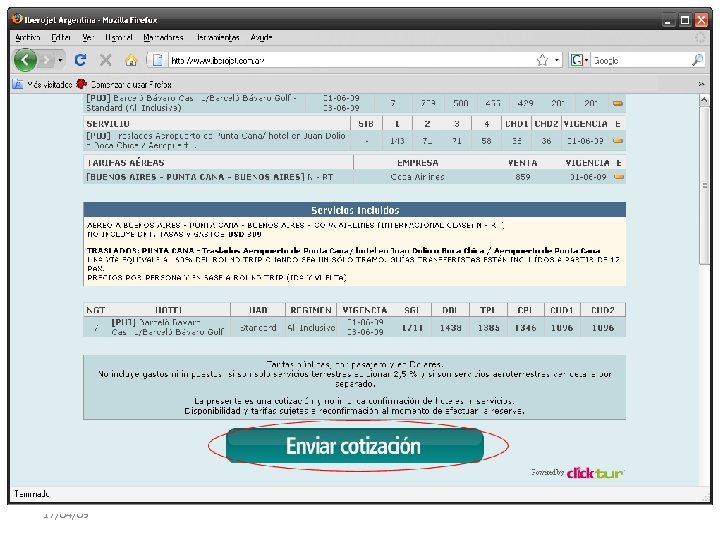Delete the Barceló Bávaro hotel row icon
This screenshot has width=720, height=540.
pos(618,103)
